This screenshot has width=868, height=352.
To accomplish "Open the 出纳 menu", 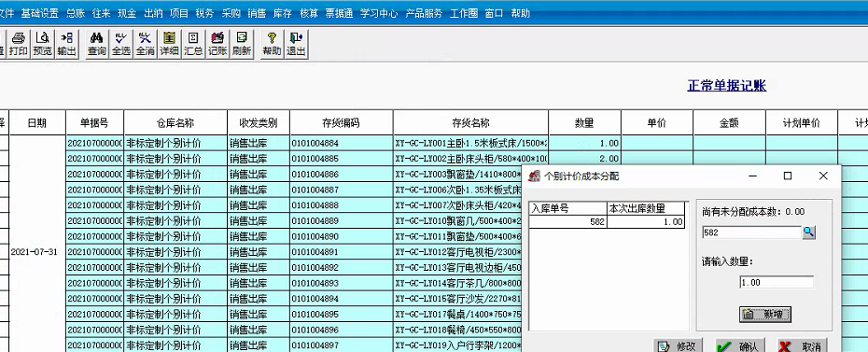I will [153, 14].
